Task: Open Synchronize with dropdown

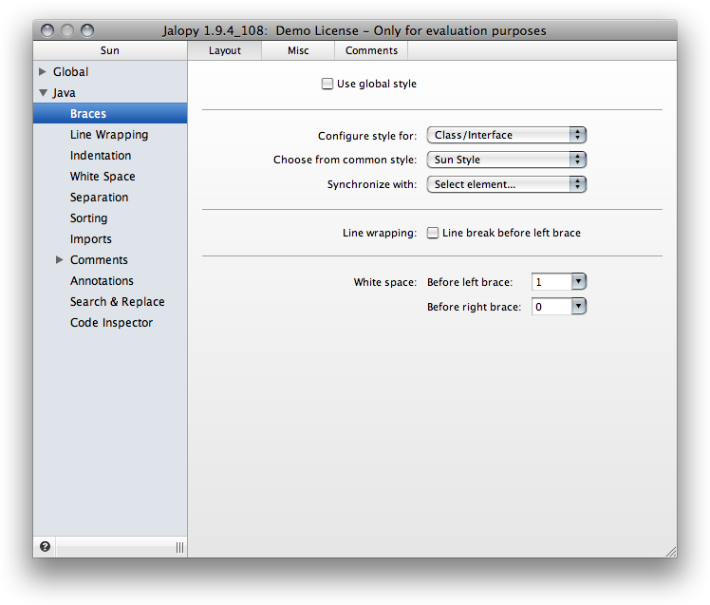Action: pos(507,184)
